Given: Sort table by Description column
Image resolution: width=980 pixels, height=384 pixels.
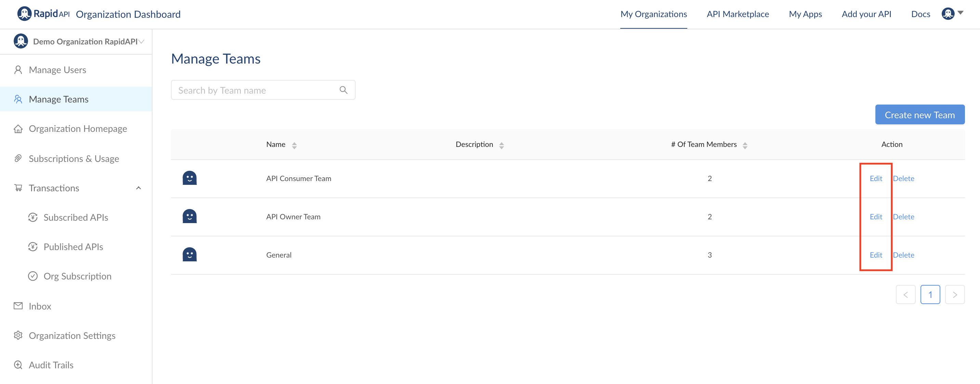Looking at the screenshot, I should [x=501, y=145].
